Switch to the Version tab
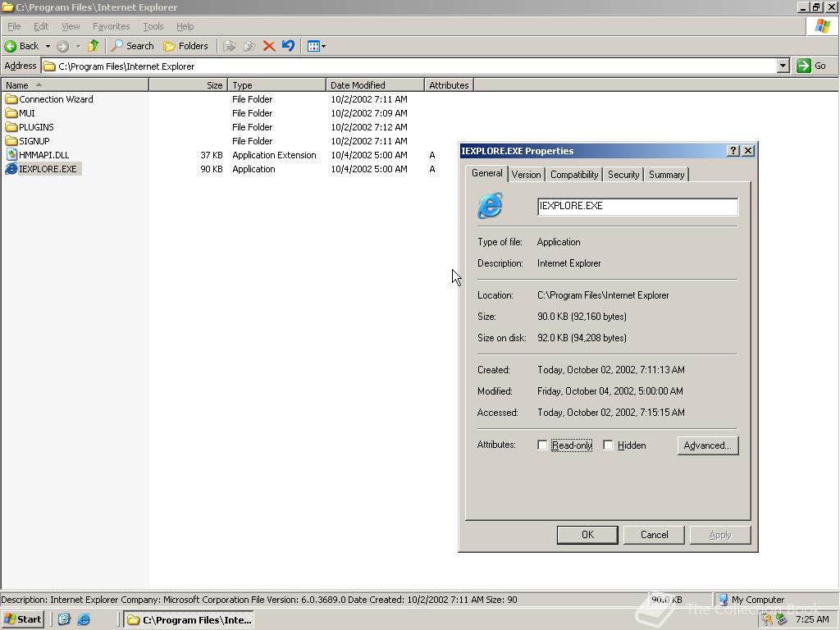Viewport: 840px width, 630px height. pyautogui.click(x=526, y=175)
